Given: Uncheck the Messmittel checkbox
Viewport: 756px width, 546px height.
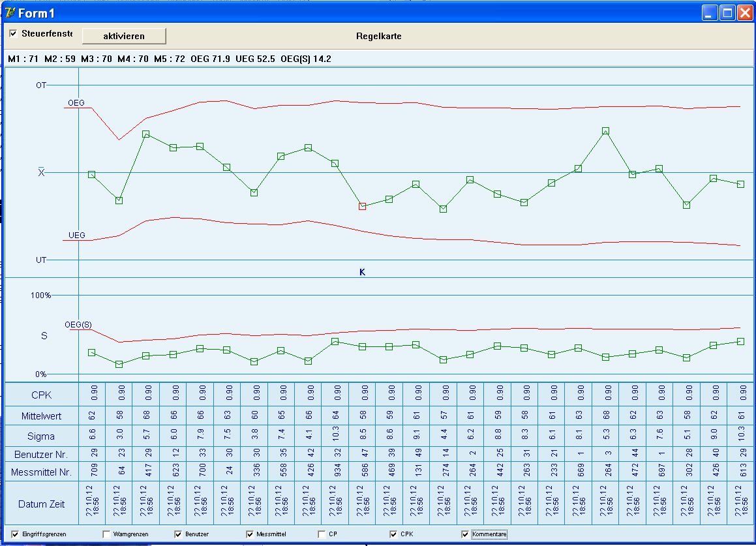Looking at the screenshot, I should pyautogui.click(x=250, y=534).
